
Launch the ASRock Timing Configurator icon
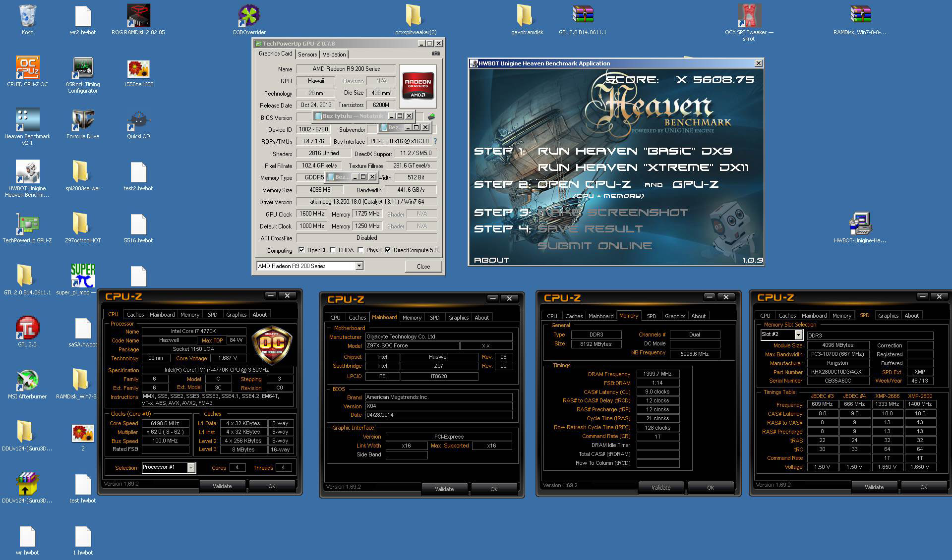click(83, 69)
